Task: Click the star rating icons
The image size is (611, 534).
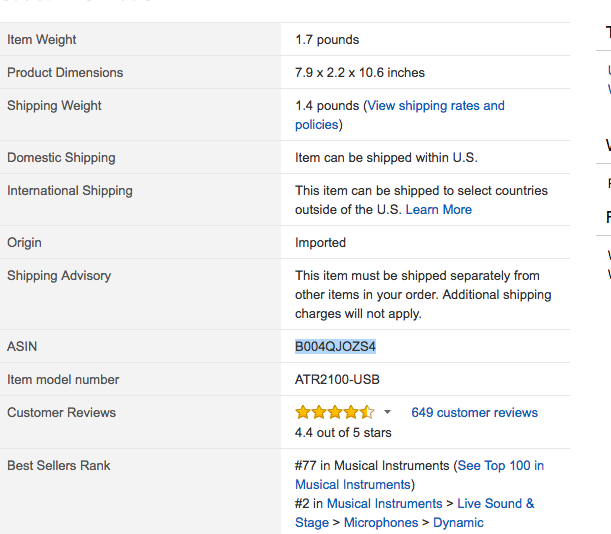Action: [334, 412]
